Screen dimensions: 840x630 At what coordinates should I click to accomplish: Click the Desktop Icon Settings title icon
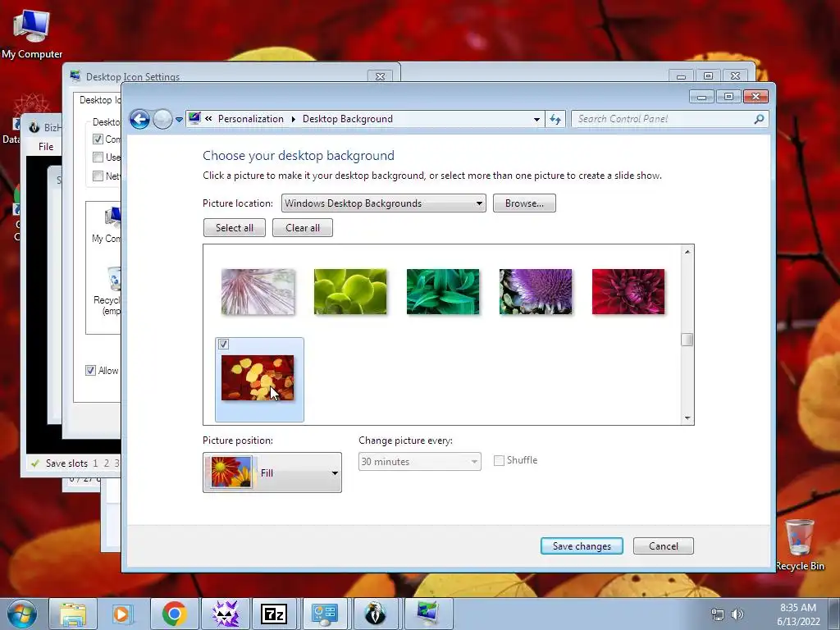(x=75, y=76)
